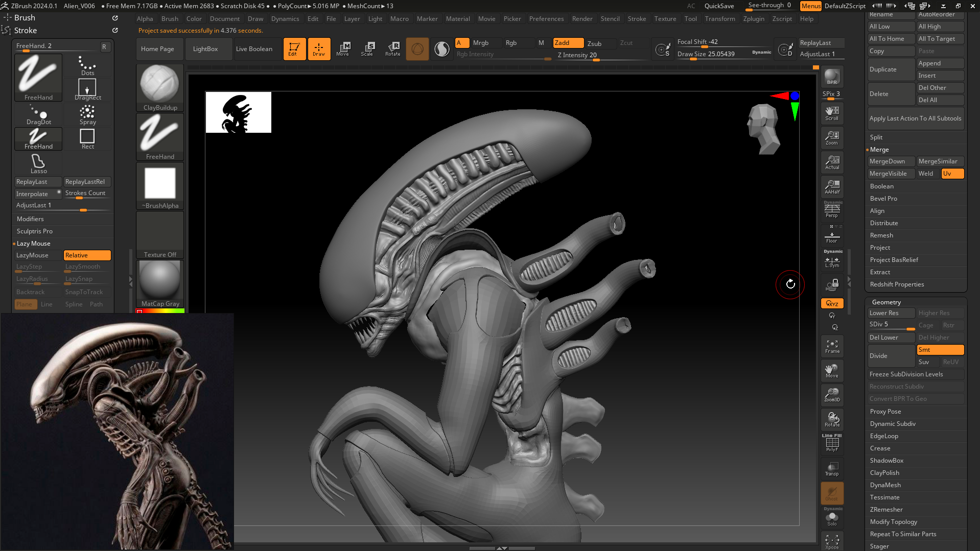Choose the DragRect stroke type

click(87, 90)
